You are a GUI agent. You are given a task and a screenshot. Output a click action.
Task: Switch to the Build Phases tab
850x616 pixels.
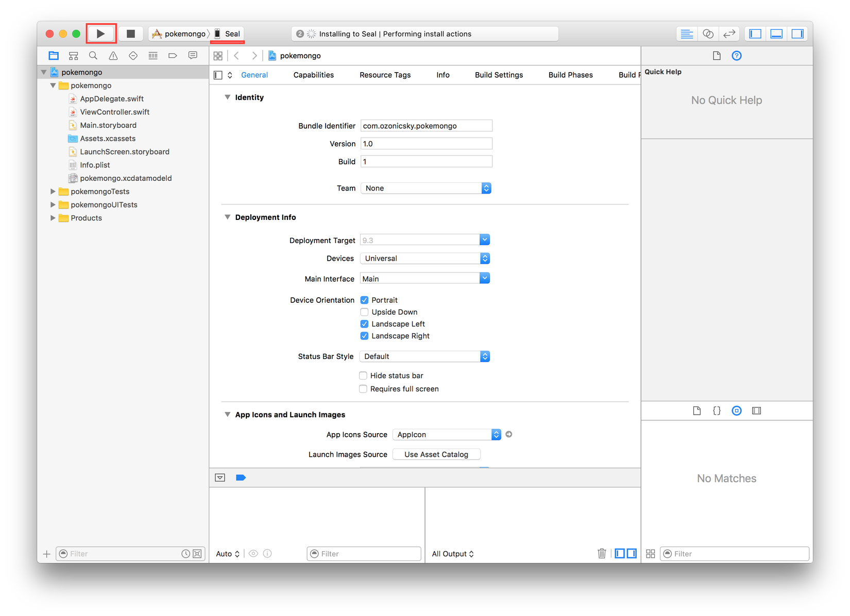pyautogui.click(x=571, y=75)
